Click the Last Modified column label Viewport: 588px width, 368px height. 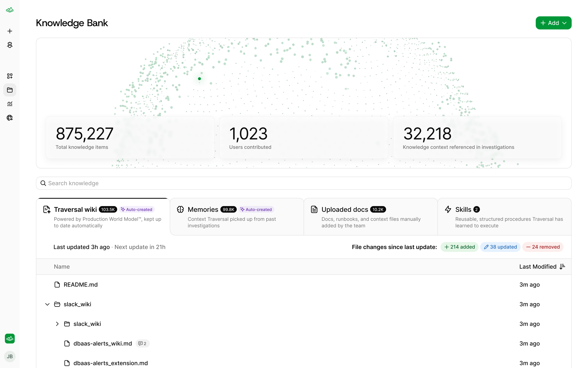[x=538, y=267]
